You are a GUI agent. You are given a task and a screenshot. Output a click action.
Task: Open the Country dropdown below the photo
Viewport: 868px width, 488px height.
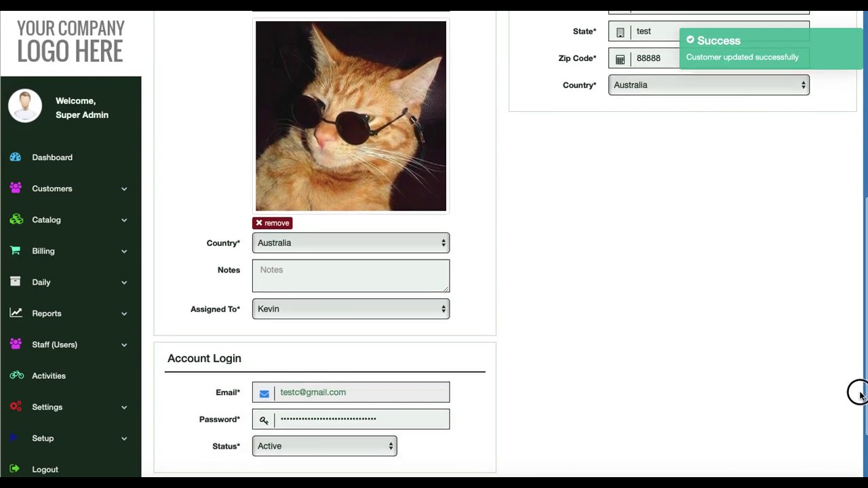tap(351, 243)
